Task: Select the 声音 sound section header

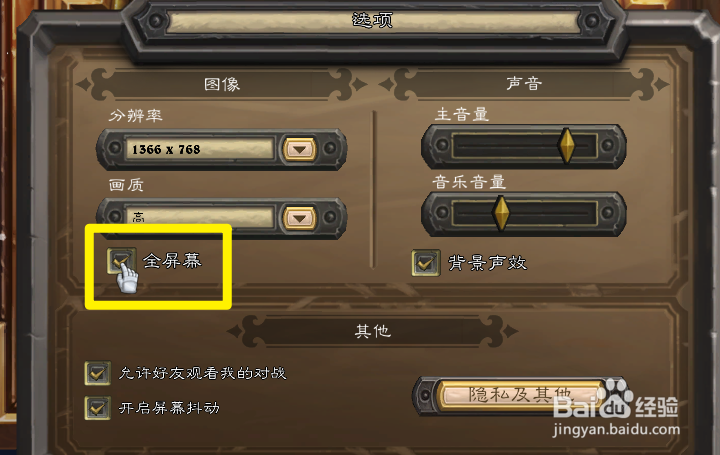Action: point(524,84)
